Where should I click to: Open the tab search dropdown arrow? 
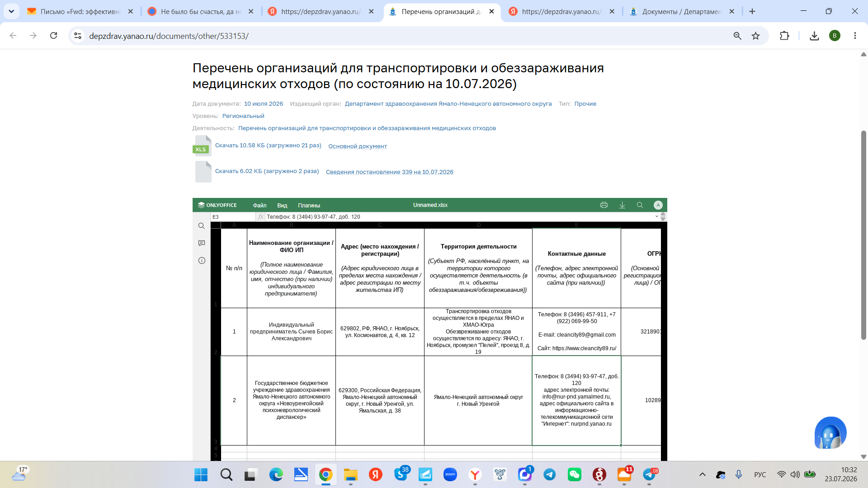click(x=11, y=11)
